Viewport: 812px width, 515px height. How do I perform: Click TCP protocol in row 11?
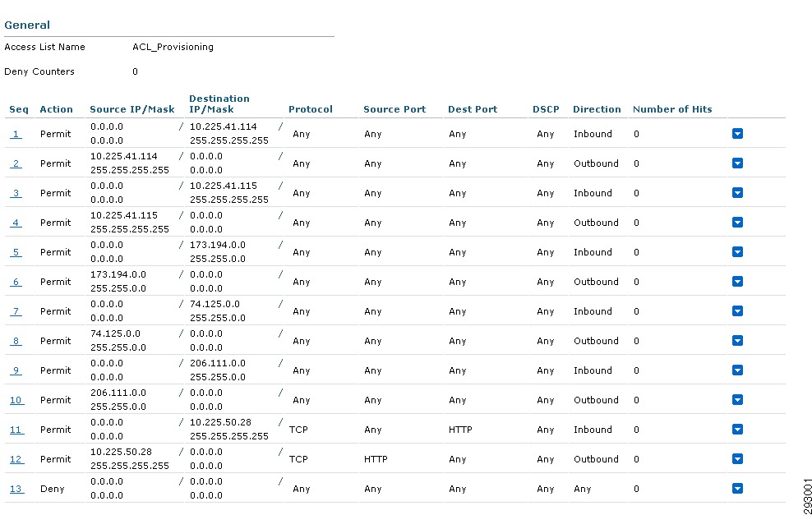[298, 430]
